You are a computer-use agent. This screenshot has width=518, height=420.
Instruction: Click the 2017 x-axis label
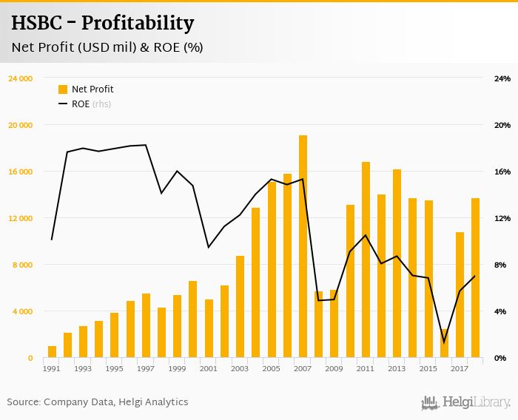tap(460, 368)
